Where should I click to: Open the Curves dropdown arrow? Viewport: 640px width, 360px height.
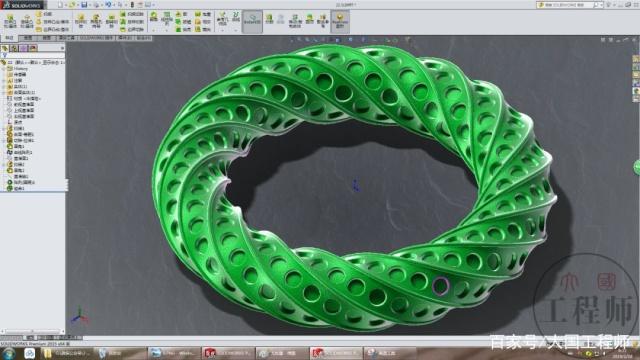pos(236,30)
